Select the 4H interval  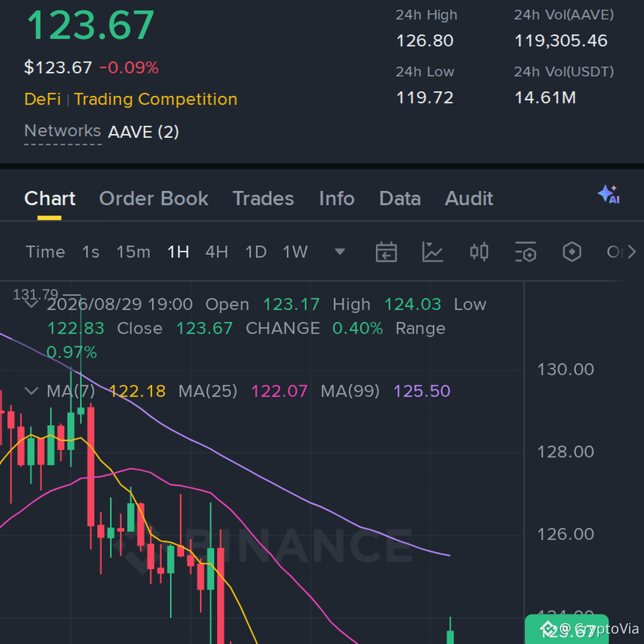(217, 252)
